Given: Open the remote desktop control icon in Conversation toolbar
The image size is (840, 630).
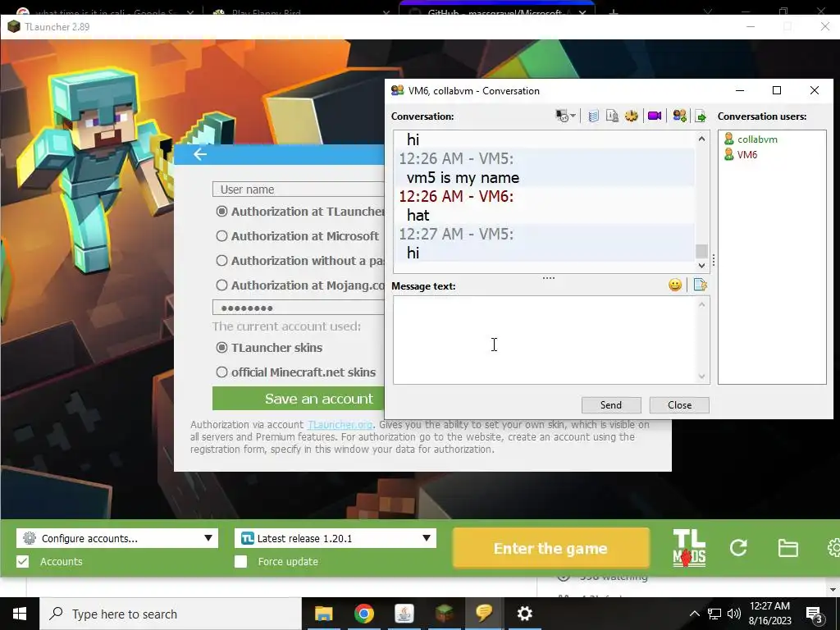Looking at the screenshot, I should [x=562, y=116].
